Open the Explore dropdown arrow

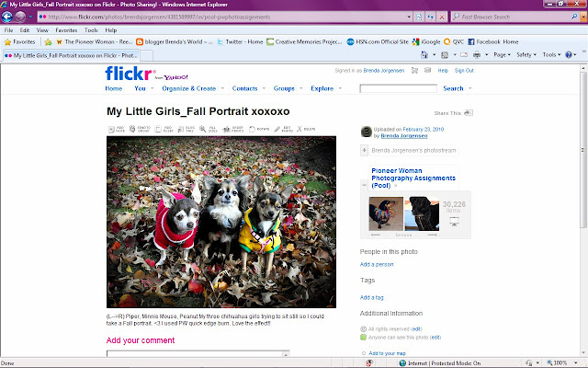pos(340,88)
